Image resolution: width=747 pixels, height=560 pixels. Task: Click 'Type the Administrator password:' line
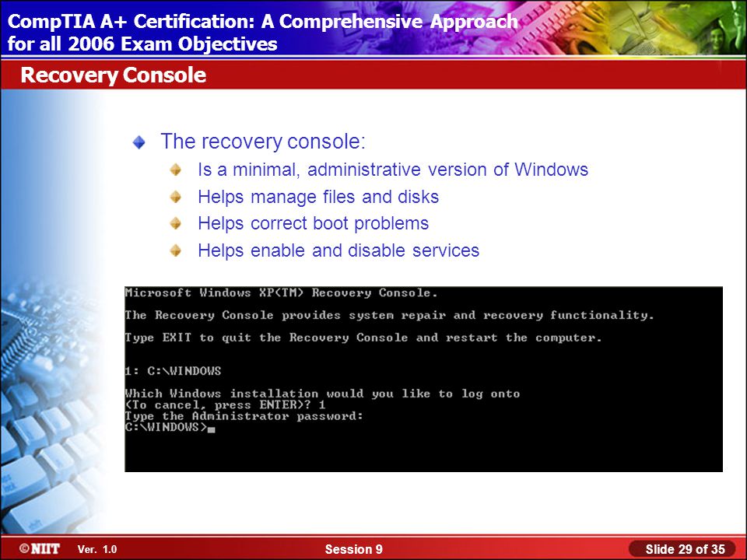coord(244,416)
